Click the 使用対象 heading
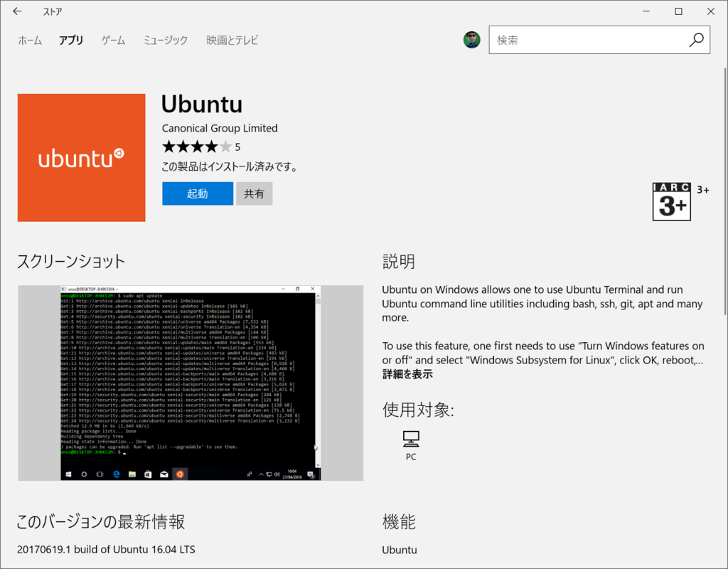 click(418, 410)
